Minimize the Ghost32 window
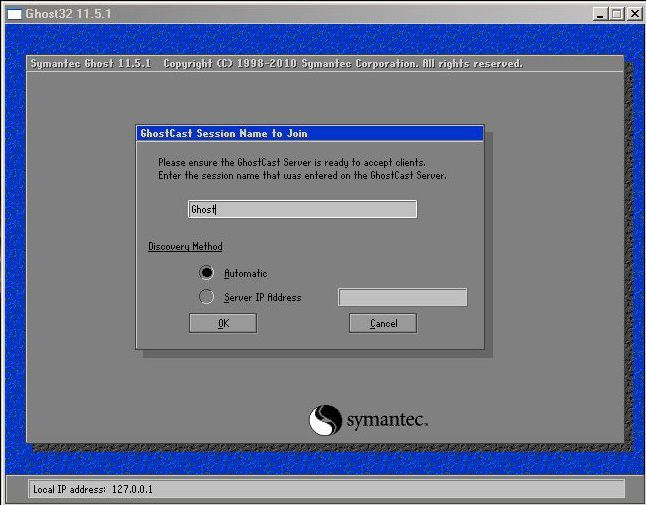646x505 pixels. [601, 14]
